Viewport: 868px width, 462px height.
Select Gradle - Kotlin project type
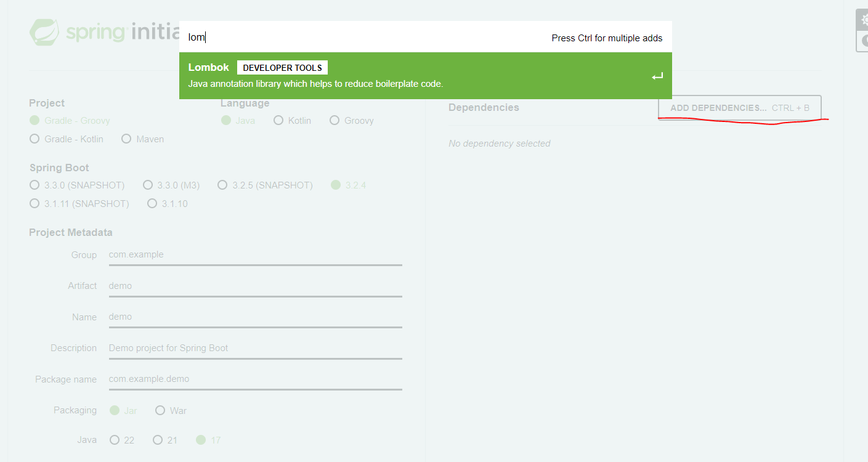point(67,139)
